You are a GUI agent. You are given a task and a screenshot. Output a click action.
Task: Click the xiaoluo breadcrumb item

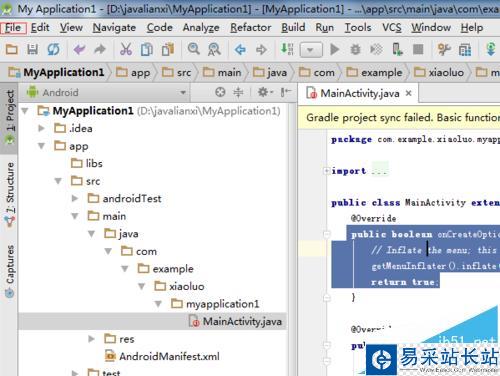point(439,72)
